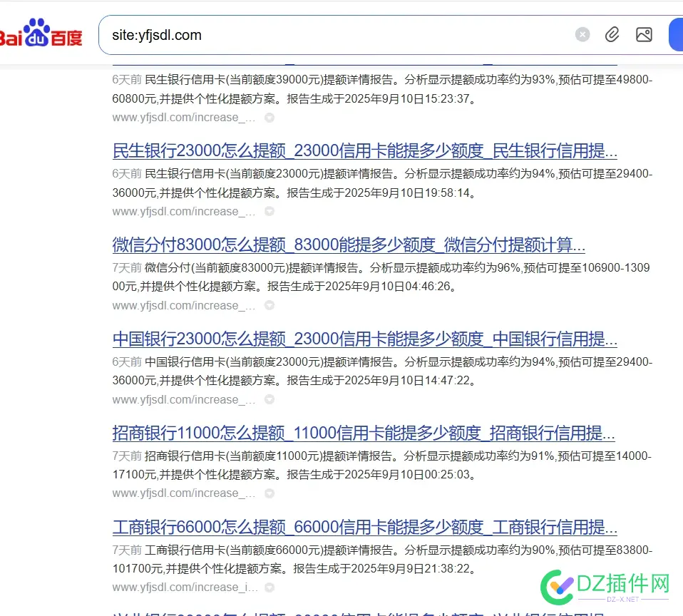Clear the search query using the x icon
The width and height of the screenshot is (683, 616).
(582, 34)
